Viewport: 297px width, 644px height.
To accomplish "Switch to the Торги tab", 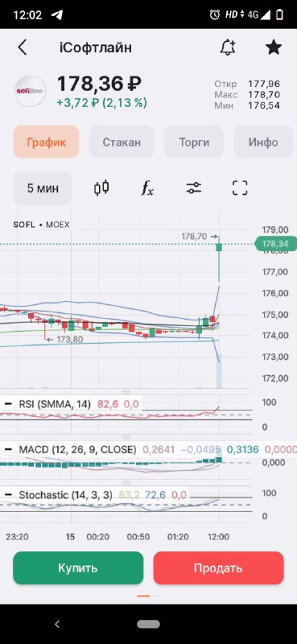I will 194,142.
